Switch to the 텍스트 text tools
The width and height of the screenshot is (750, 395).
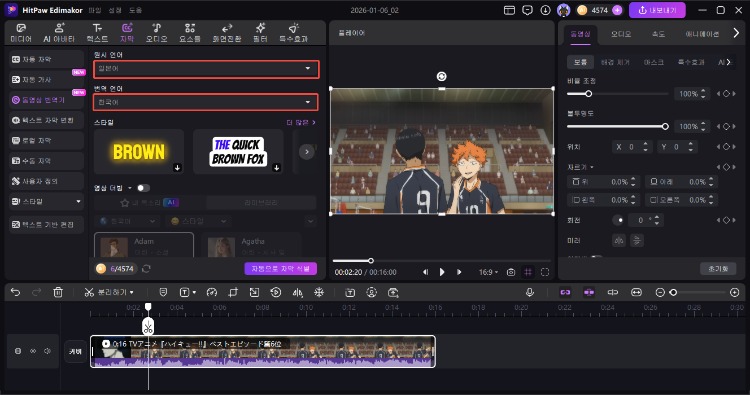pyautogui.click(x=97, y=33)
